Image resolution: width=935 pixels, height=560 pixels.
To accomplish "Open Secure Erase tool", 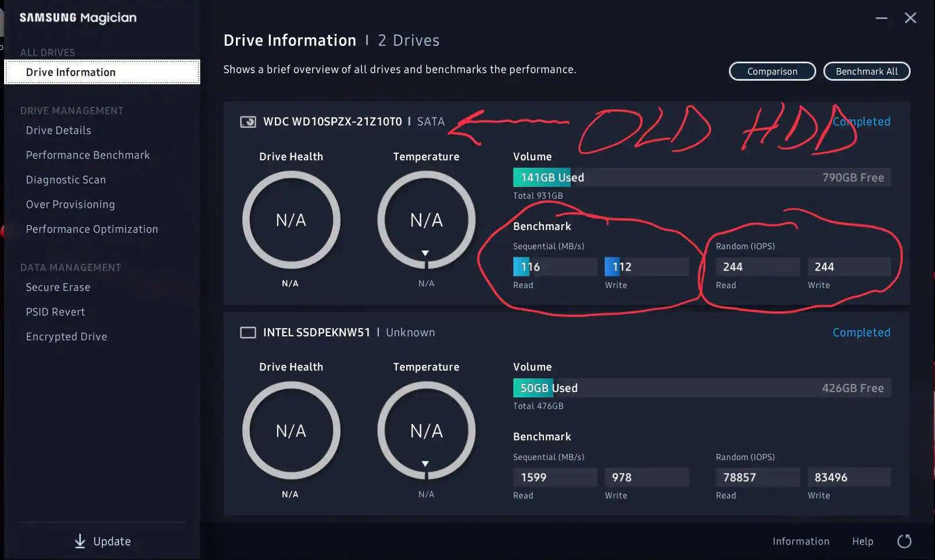I will pyautogui.click(x=58, y=288).
